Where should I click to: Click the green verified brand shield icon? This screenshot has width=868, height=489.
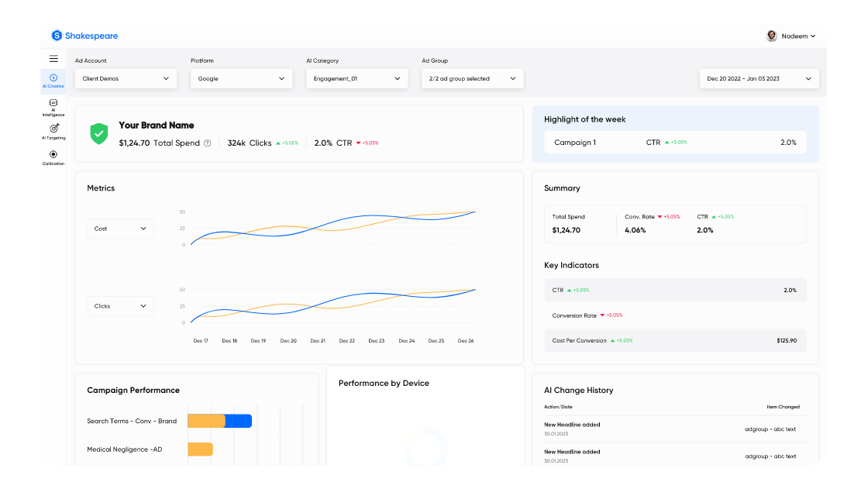click(98, 133)
